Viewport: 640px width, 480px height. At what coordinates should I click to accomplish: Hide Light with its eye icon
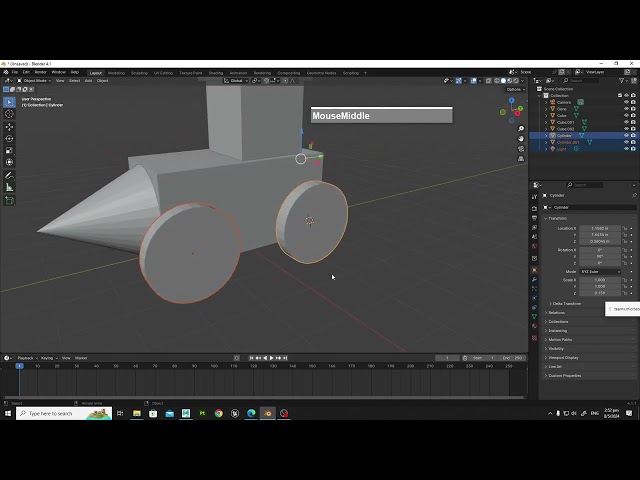coord(626,149)
